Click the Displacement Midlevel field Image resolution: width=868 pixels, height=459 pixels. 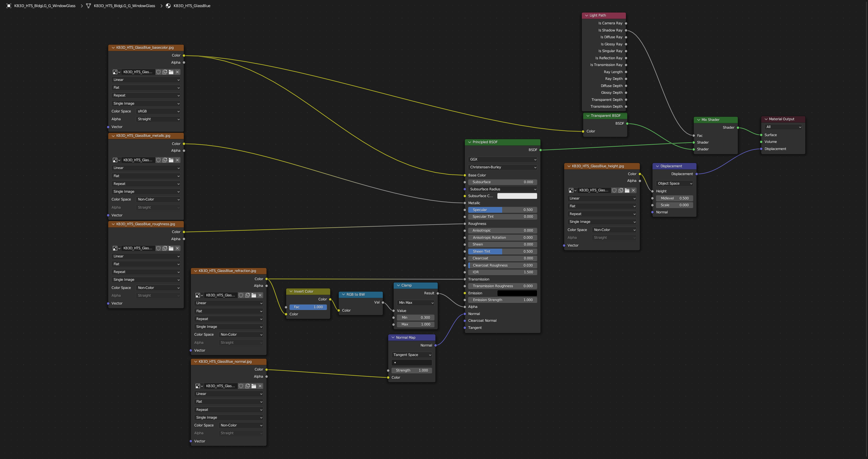674,198
